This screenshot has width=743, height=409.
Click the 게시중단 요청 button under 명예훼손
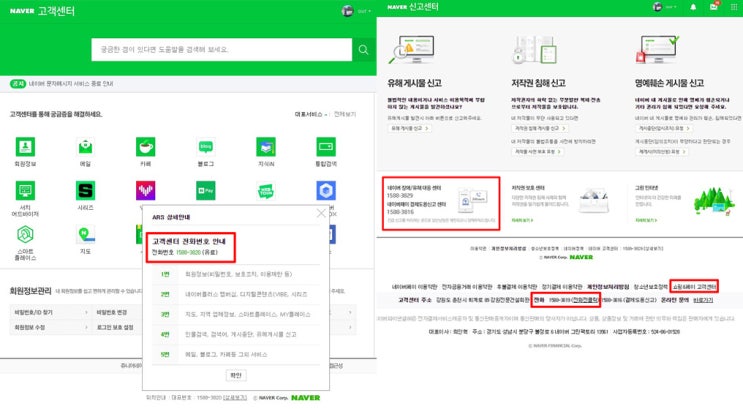(x=663, y=128)
